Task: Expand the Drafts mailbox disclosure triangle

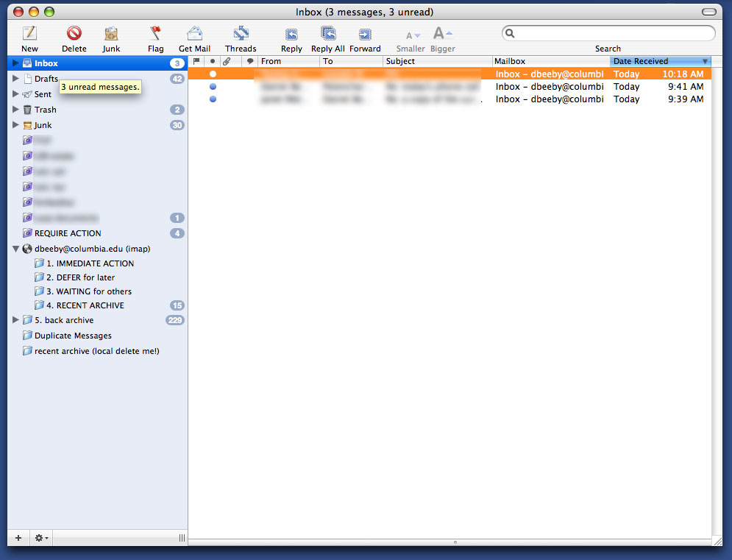Action: pos(15,79)
